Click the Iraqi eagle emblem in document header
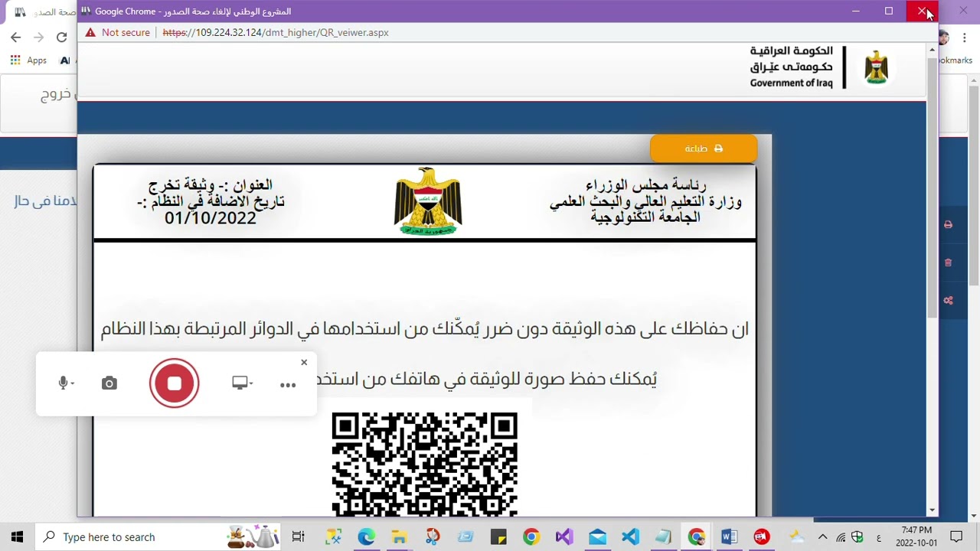The image size is (980, 551). point(428,201)
